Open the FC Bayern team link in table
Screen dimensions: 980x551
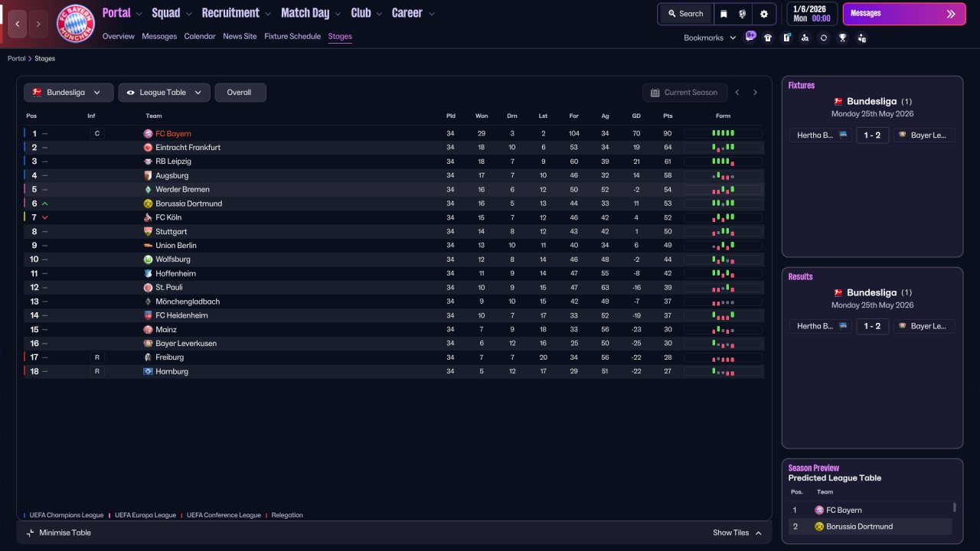[x=173, y=134]
